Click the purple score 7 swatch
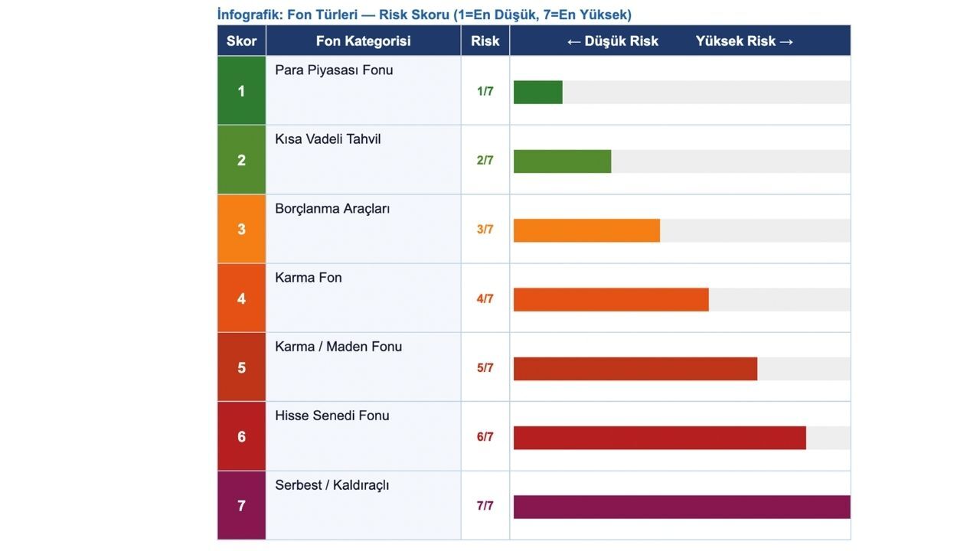Viewport: 980px width, 551px height. tap(241, 506)
